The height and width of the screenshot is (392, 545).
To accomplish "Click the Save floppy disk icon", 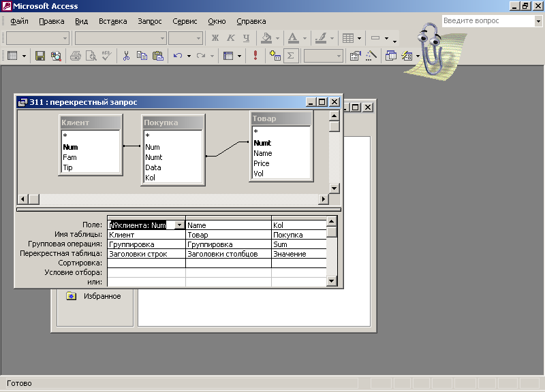I will click(40, 56).
